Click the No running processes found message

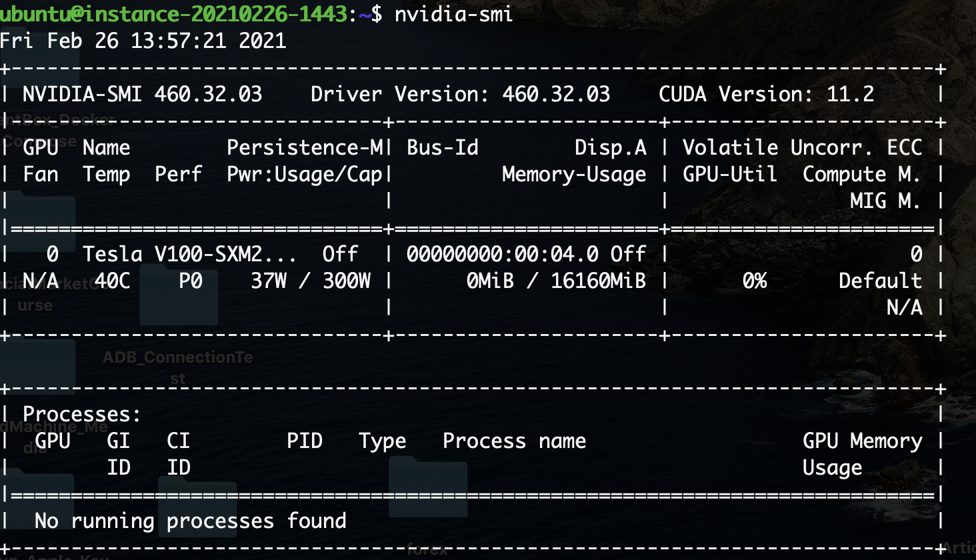click(x=190, y=521)
